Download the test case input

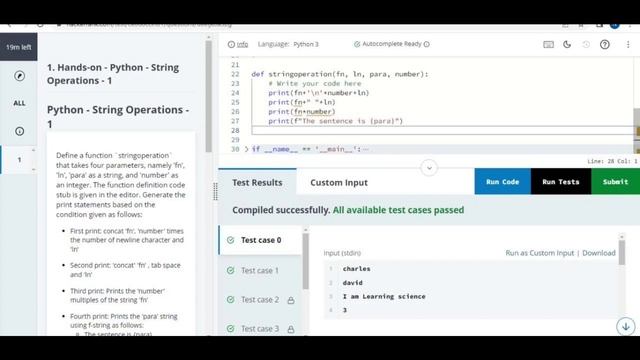point(599,253)
